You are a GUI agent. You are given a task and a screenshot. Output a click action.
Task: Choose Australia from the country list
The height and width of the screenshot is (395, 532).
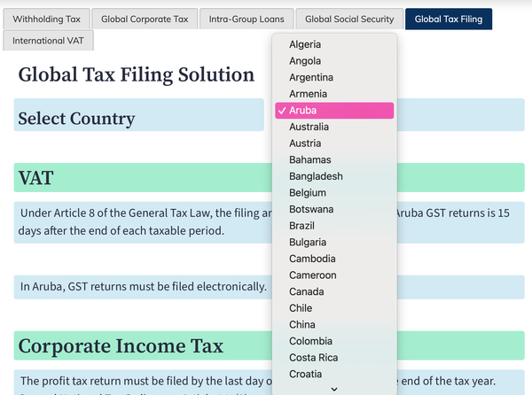pos(334,127)
